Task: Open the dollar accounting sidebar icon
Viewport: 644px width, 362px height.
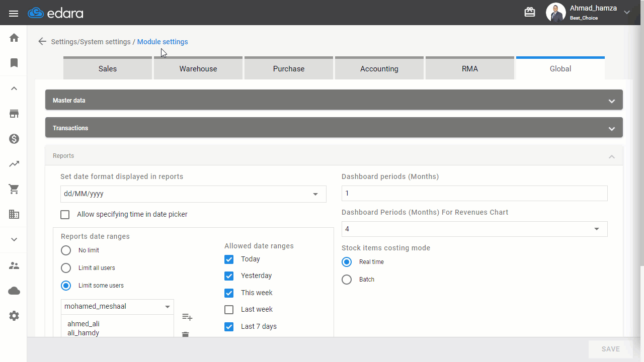Action: [x=14, y=139]
